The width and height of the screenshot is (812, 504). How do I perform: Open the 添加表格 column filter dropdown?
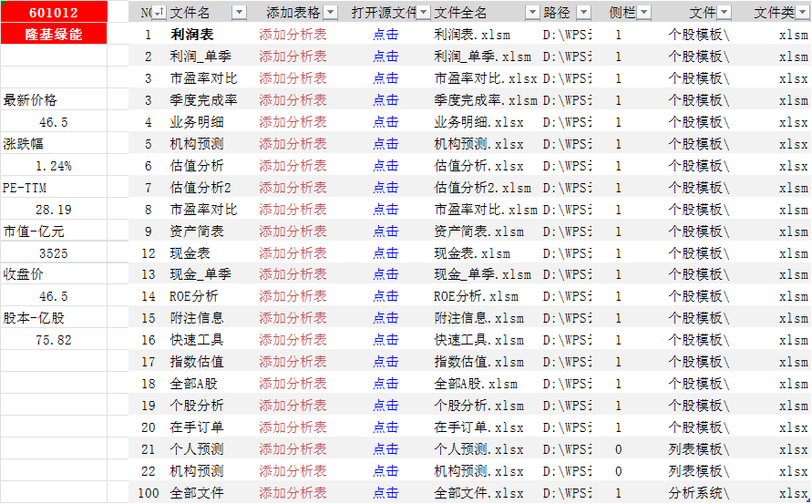point(331,13)
